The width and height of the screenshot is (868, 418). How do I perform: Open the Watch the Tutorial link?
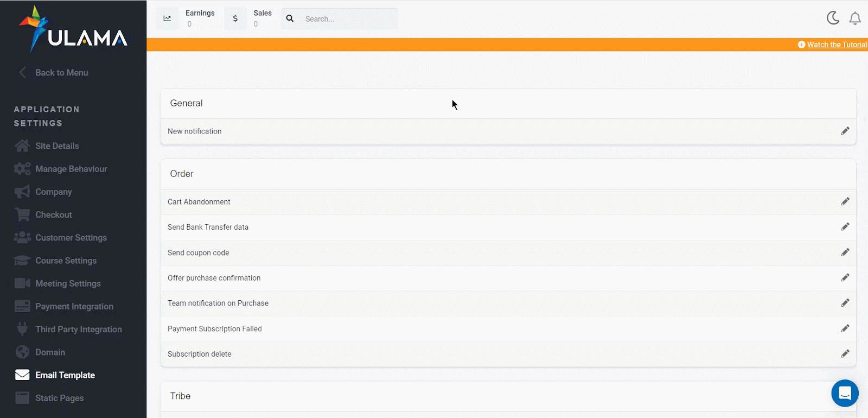[837, 45]
